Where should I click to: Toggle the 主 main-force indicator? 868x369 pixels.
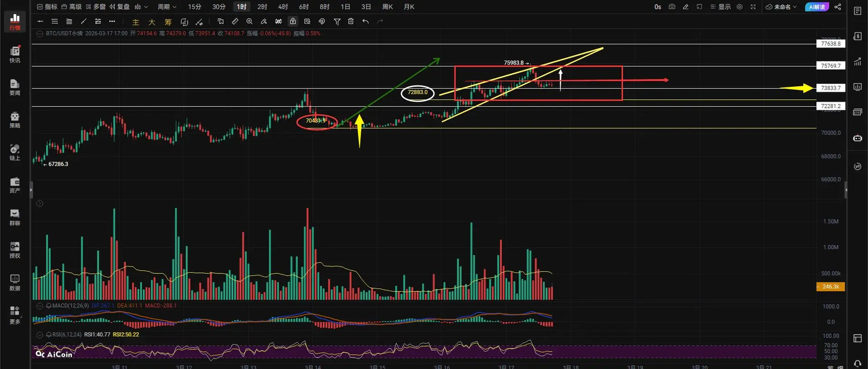[136, 22]
